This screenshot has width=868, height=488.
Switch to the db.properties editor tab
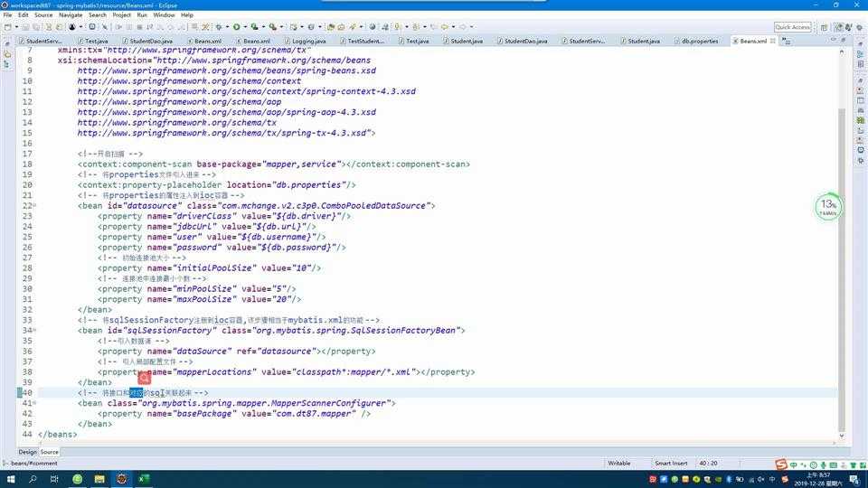[x=696, y=41]
